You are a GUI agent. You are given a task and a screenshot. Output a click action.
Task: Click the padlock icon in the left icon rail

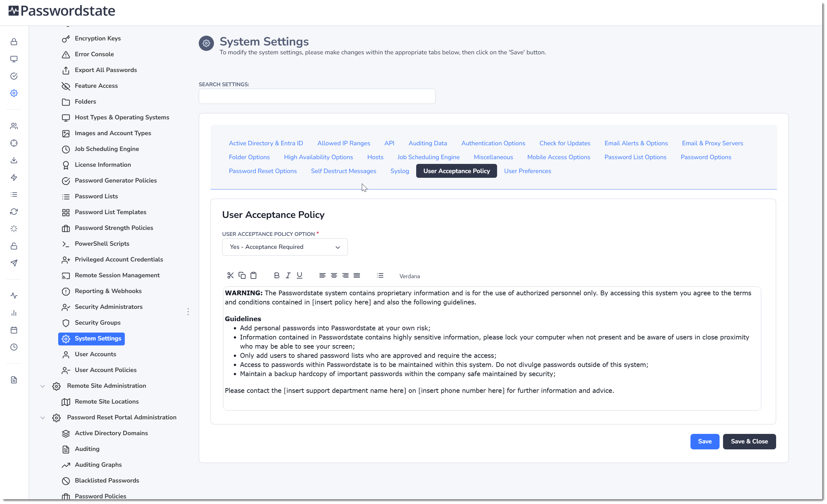[x=14, y=42]
